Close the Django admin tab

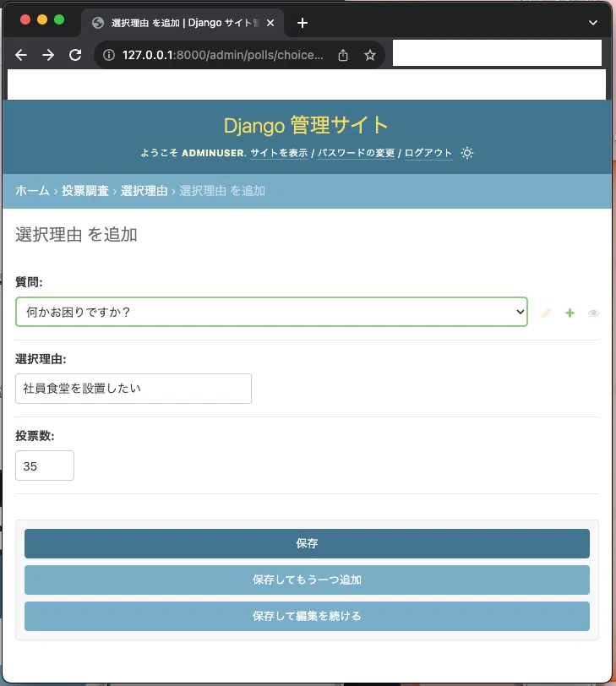tap(270, 23)
